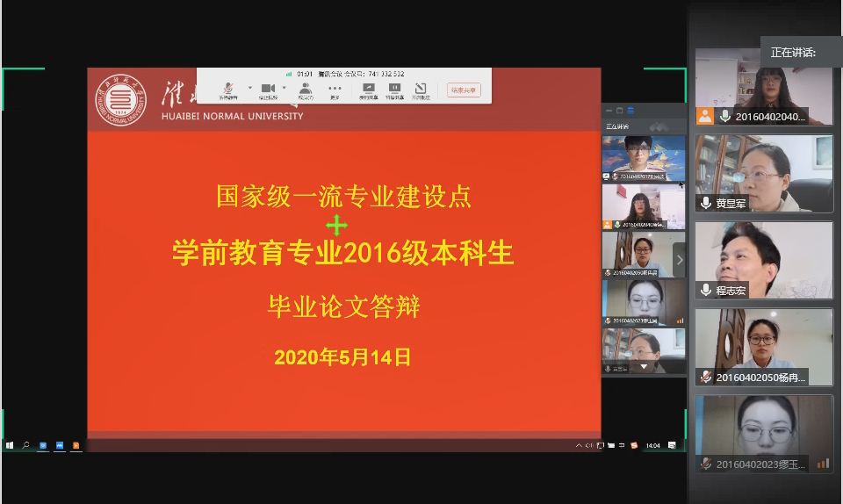Open the participants list icon
This screenshot has height=504, width=843.
[305, 89]
